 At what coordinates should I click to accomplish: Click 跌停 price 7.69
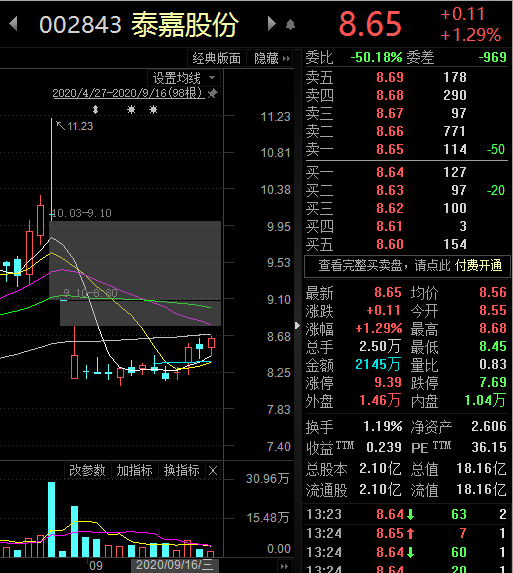[493, 382]
